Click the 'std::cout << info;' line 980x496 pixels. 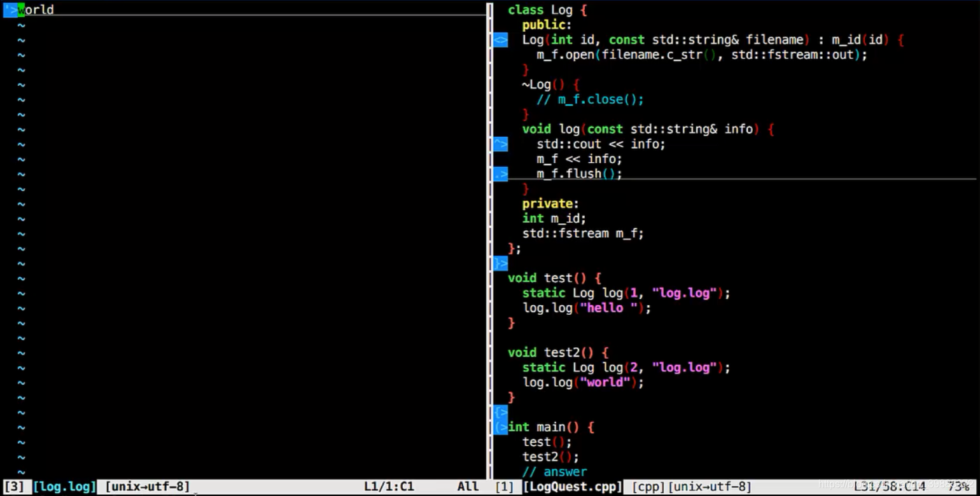[601, 144]
